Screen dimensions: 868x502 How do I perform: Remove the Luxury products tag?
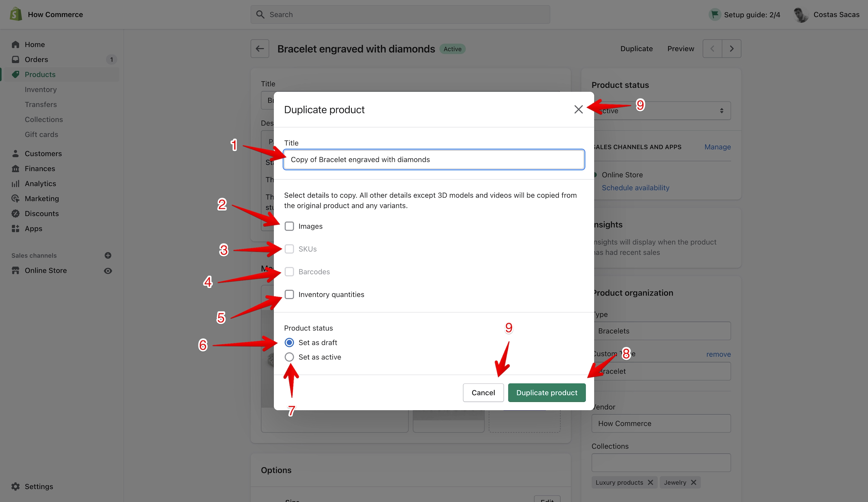click(x=650, y=482)
